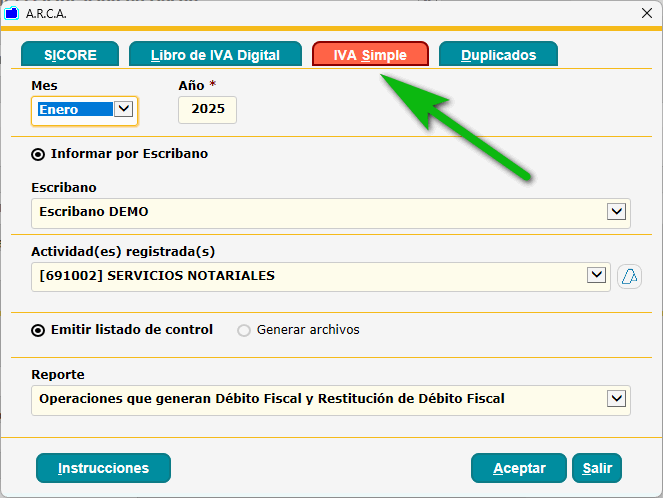This screenshot has width=663, height=498.
Task: Switch to the SICORE tab
Action: coord(70,54)
